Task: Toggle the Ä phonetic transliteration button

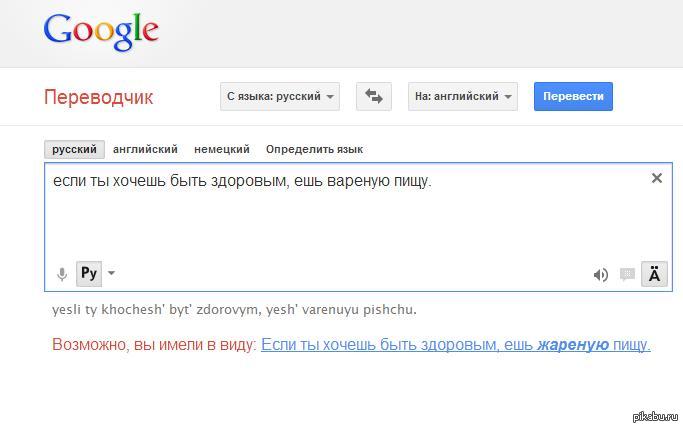Action: [654, 274]
